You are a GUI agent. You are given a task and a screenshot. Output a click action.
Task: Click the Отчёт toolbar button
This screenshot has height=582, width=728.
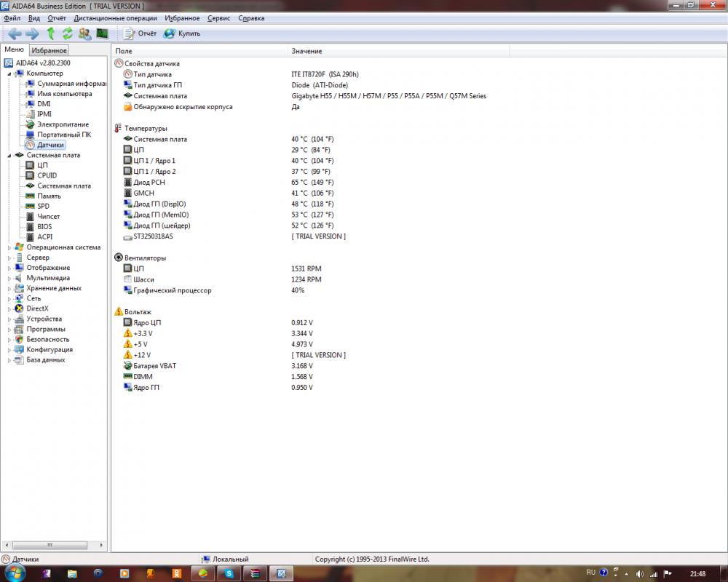pos(140,33)
